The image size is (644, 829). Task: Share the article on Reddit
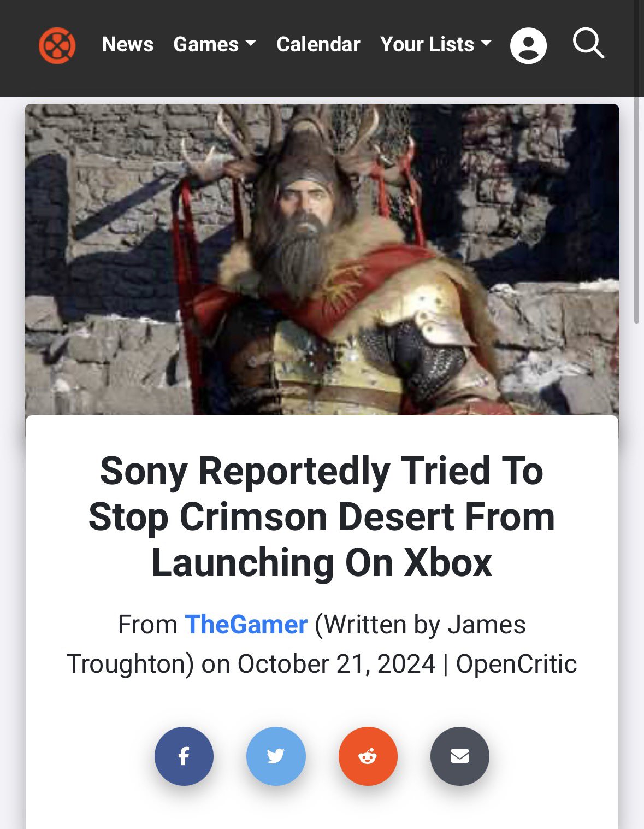point(368,756)
